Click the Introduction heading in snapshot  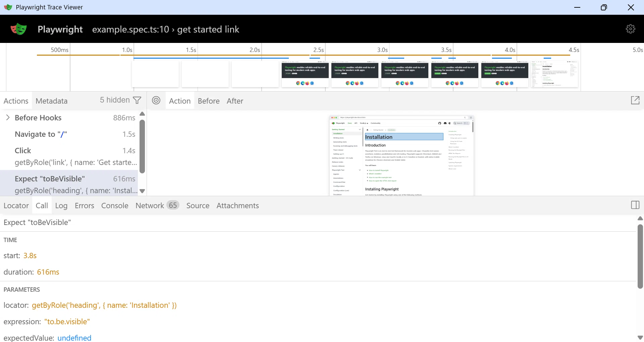[x=375, y=145]
